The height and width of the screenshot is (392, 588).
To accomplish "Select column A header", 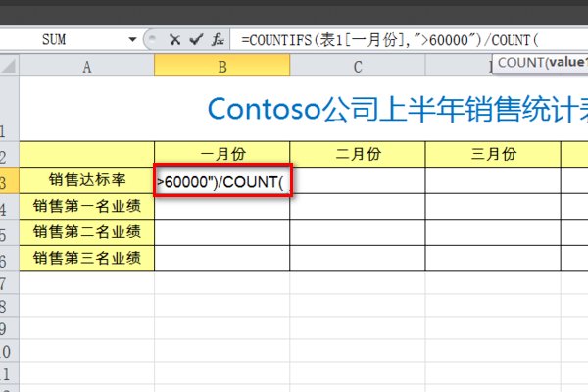I will [x=87, y=67].
